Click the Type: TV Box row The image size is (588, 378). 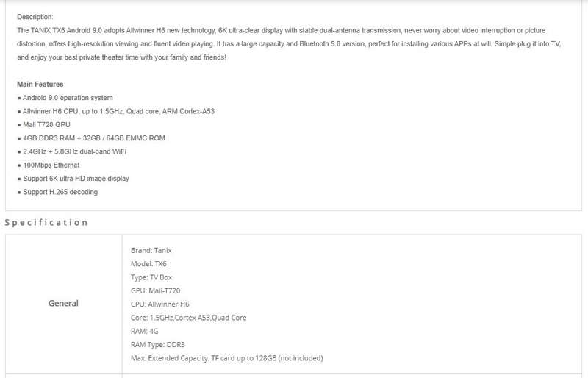coord(151,277)
